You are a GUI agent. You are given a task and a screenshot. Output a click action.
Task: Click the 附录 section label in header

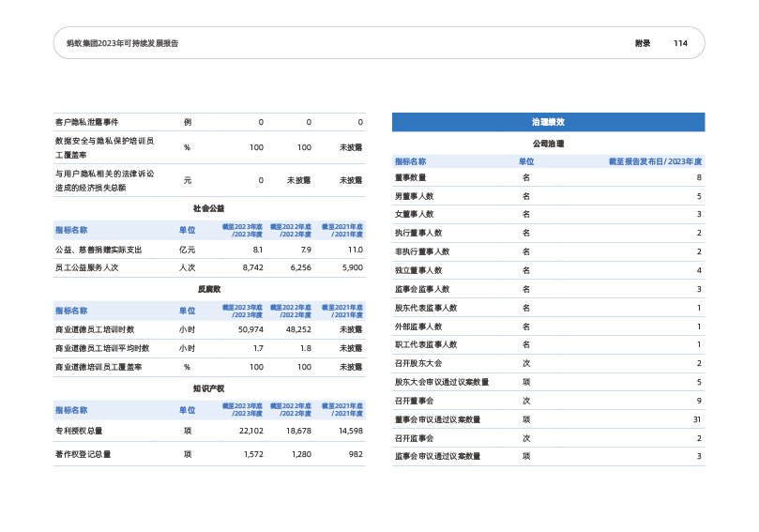tap(642, 43)
